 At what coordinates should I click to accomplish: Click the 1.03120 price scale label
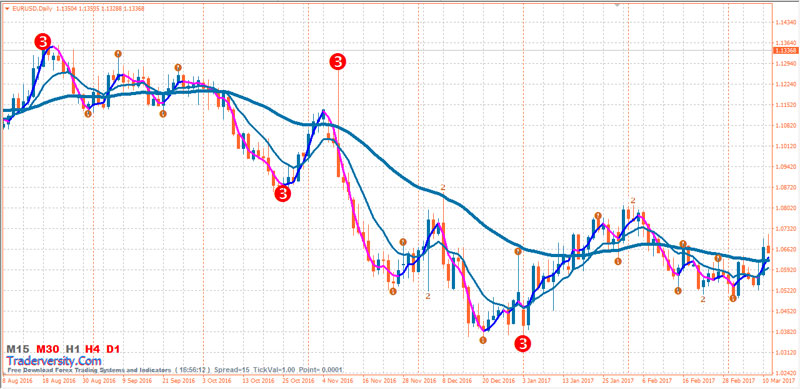coord(786,352)
